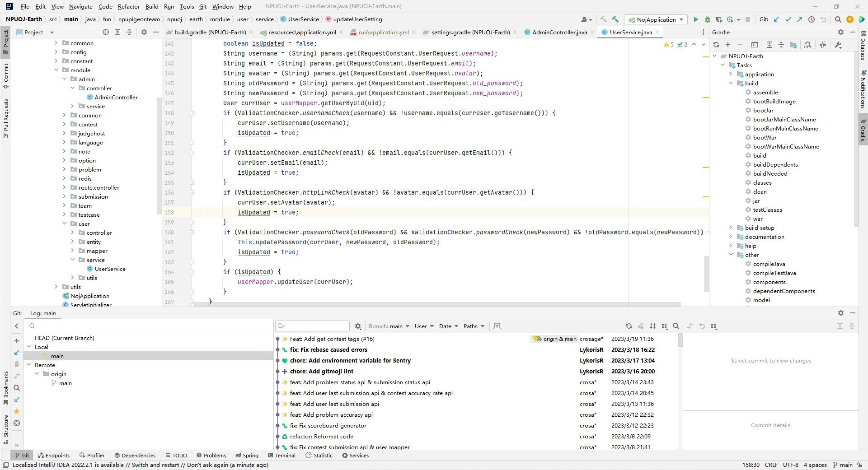Push commits with the Git push arrow

tap(800, 19)
